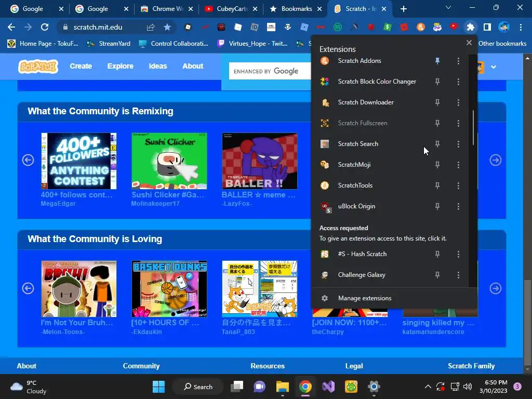
Task: Click the uBlock Origin extension icon
Action: pos(325,207)
